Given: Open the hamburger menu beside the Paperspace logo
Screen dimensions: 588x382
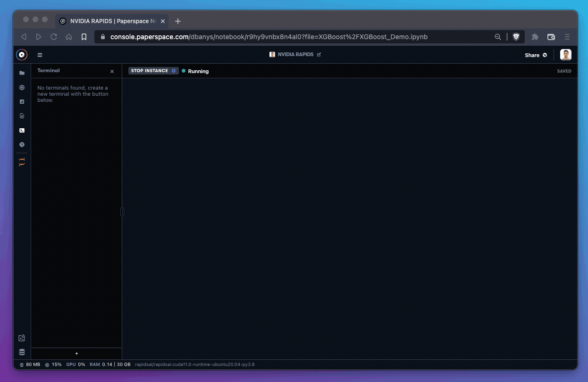Looking at the screenshot, I should (x=40, y=55).
